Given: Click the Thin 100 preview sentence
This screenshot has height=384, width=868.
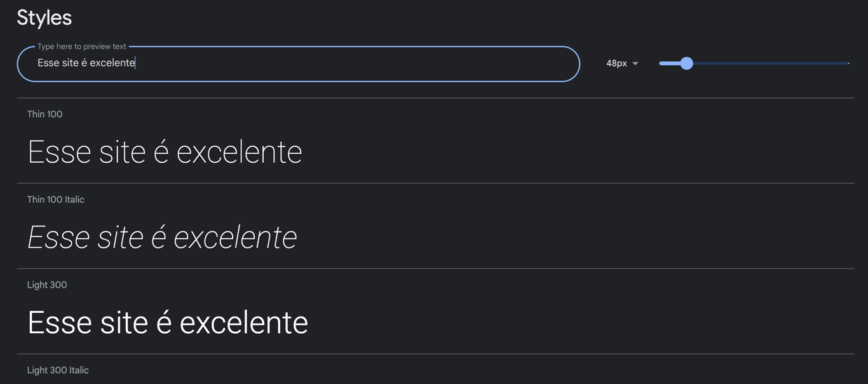Looking at the screenshot, I should point(165,151).
